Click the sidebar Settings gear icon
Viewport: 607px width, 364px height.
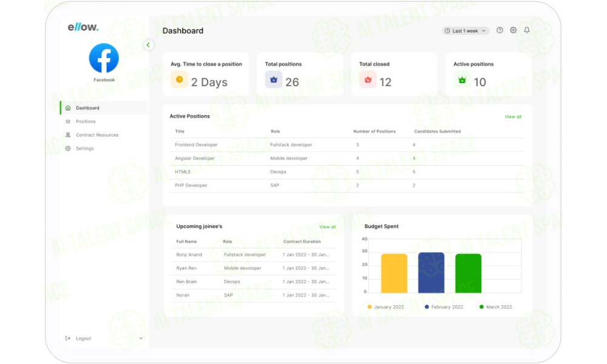[68, 149]
